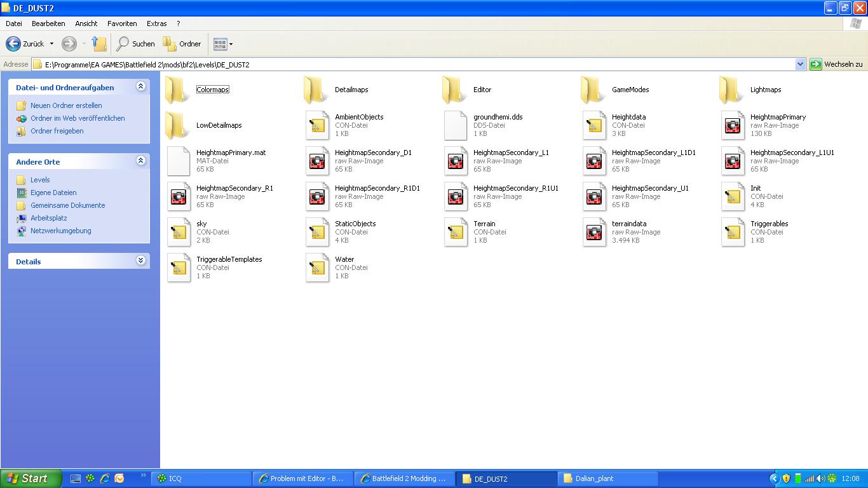
Task: Select the GameModes folder icon
Action: tap(593, 90)
